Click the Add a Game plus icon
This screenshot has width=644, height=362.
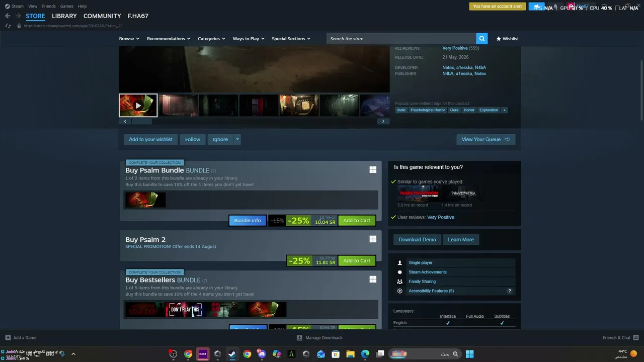8,338
